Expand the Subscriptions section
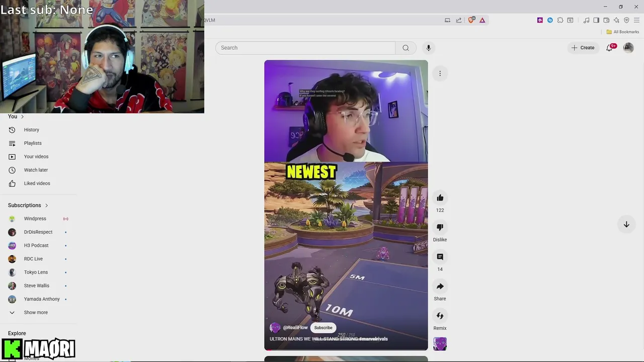 click(x=28, y=205)
